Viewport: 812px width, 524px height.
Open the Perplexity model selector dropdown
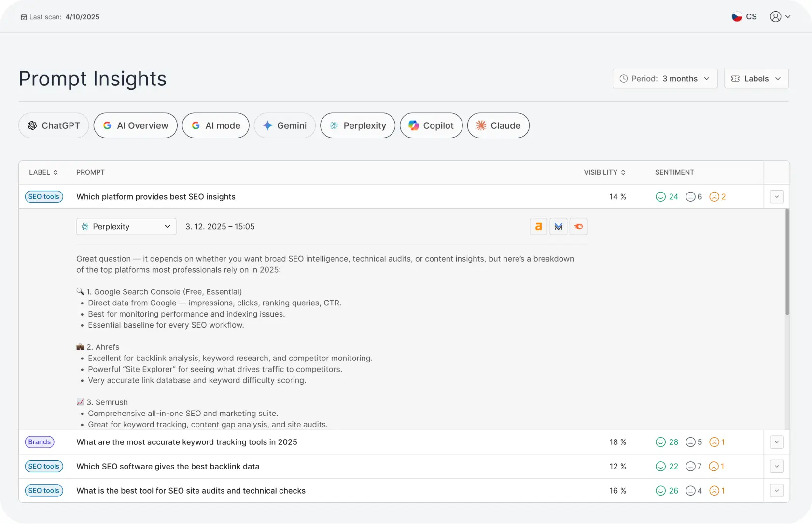[x=126, y=227]
